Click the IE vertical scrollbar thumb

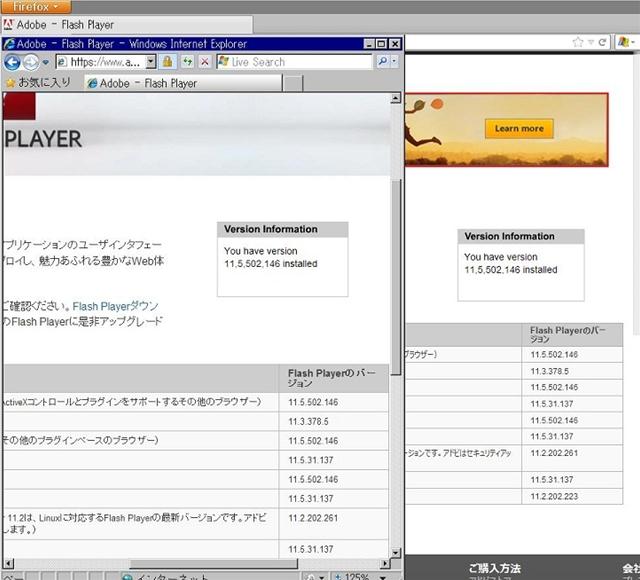pyautogui.click(x=395, y=278)
